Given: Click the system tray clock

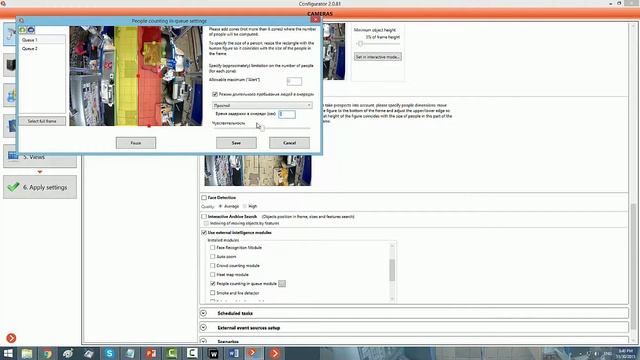Looking at the screenshot, I should 625,353.
